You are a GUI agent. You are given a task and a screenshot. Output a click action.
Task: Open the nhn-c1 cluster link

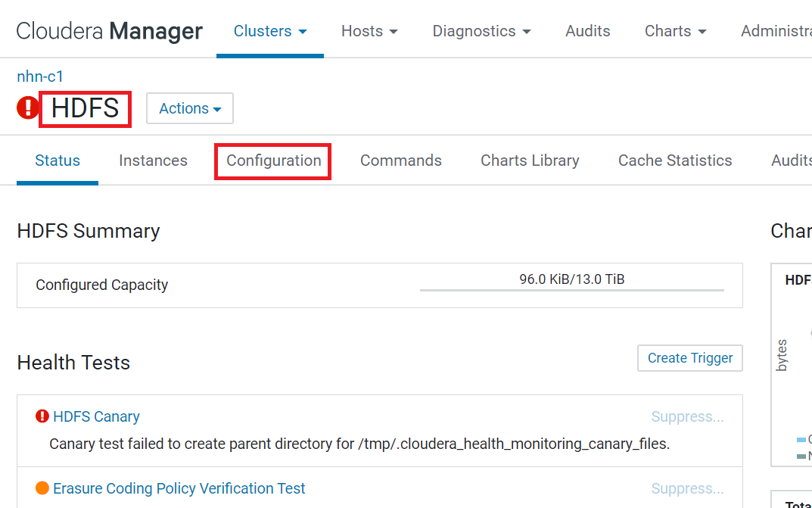pos(40,76)
